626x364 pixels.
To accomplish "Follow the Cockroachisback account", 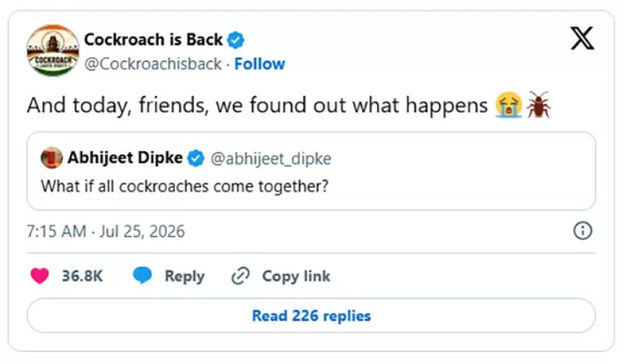I will pos(260,64).
